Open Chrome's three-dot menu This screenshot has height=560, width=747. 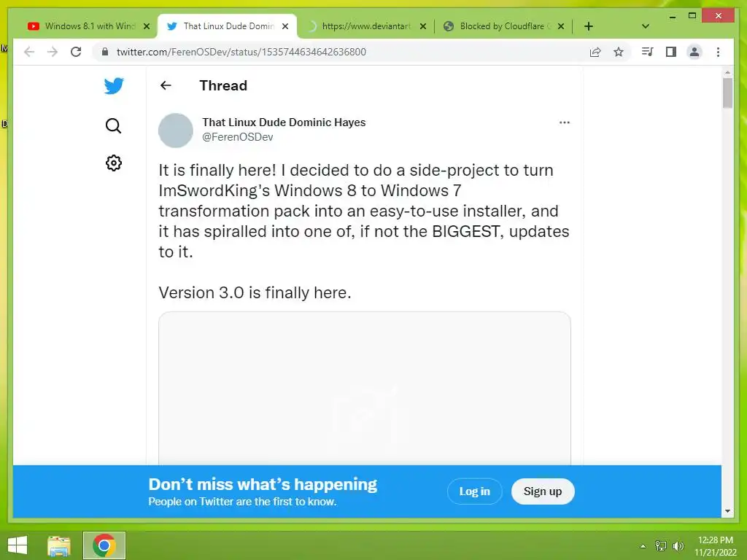[x=718, y=52]
